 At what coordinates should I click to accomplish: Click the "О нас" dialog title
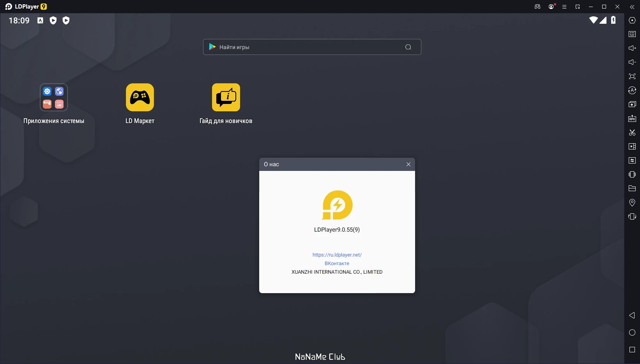[x=271, y=164]
